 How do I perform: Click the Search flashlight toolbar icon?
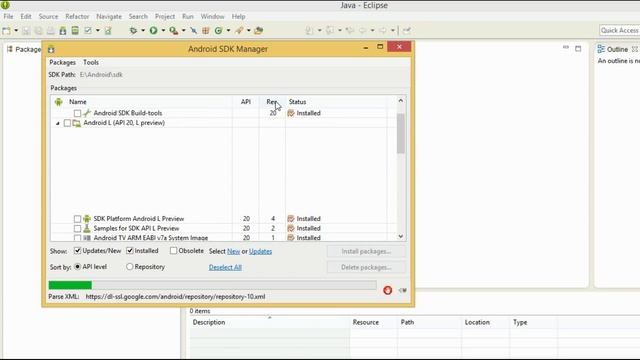click(239, 31)
